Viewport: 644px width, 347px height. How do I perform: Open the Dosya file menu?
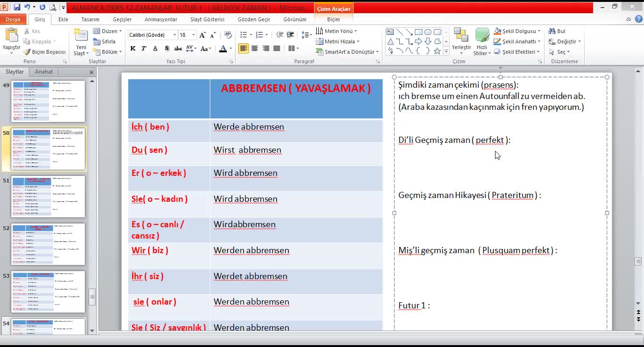tap(13, 19)
